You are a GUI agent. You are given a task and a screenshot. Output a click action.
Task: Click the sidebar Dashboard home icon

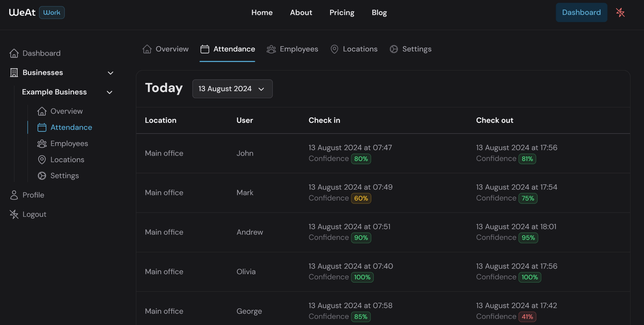[14, 53]
